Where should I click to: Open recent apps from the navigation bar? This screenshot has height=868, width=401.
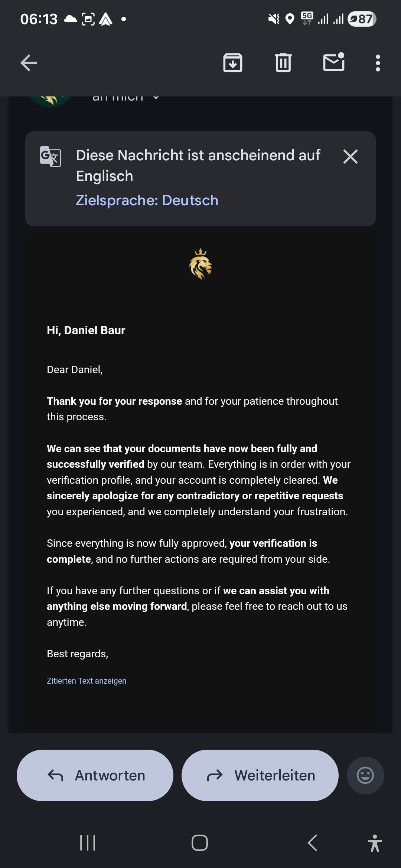pyautogui.click(x=88, y=843)
